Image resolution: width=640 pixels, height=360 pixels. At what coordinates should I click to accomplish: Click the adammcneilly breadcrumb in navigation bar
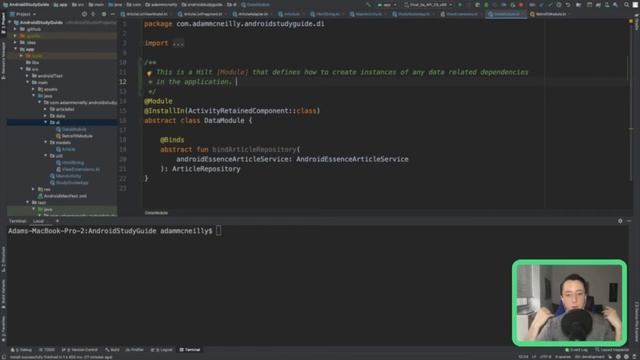161,5
